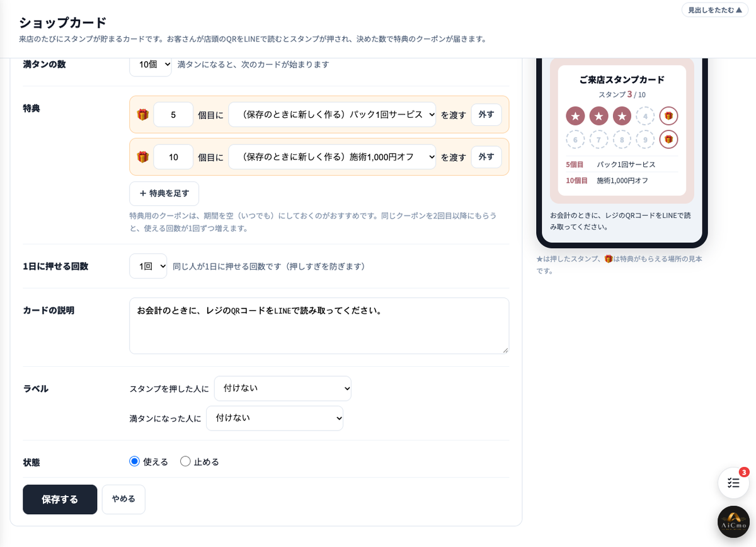Click the 1日に押せる回数 row label

(55, 267)
